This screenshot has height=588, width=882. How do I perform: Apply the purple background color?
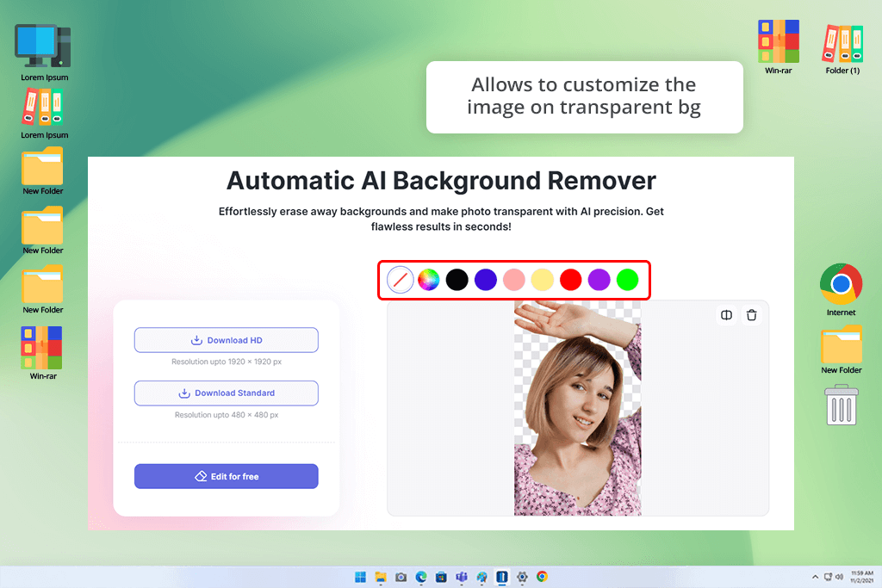coord(599,280)
